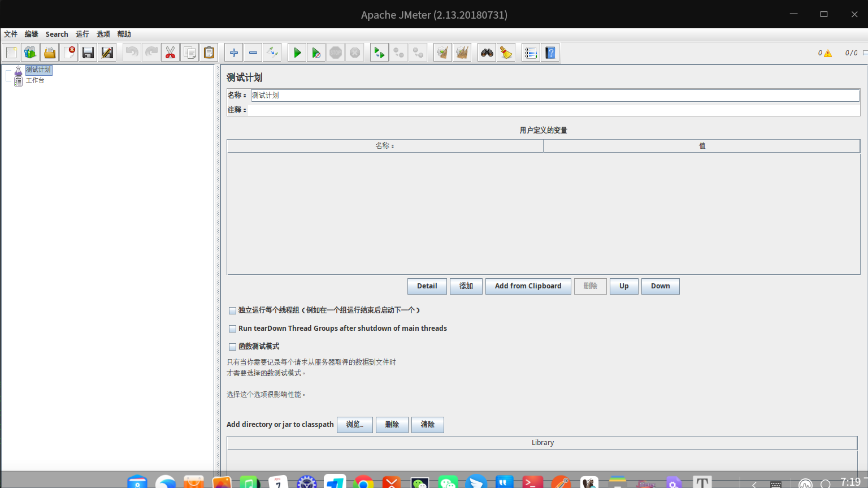Screen dimensions: 868x488
Task: Open WeChat from the dock
Action: [448, 482]
